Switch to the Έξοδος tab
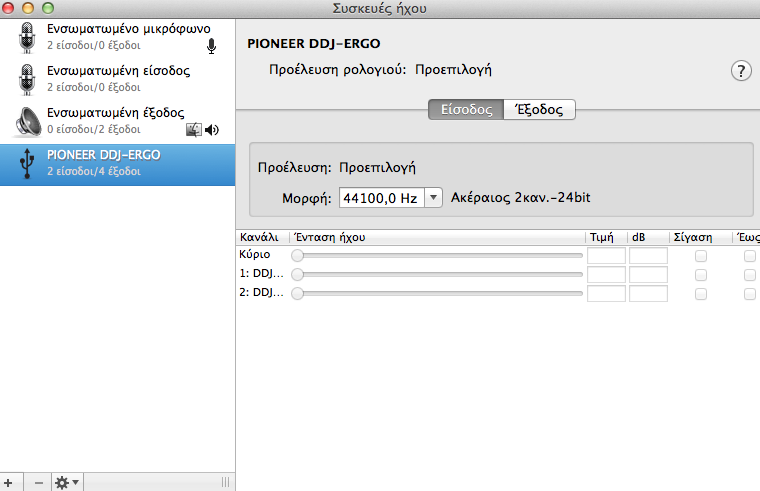The height and width of the screenshot is (491, 760). (x=539, y=110)
